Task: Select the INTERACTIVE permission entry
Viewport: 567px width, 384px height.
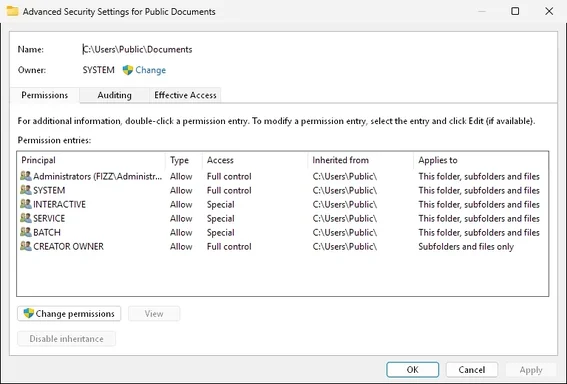Action: coord(282,204)
